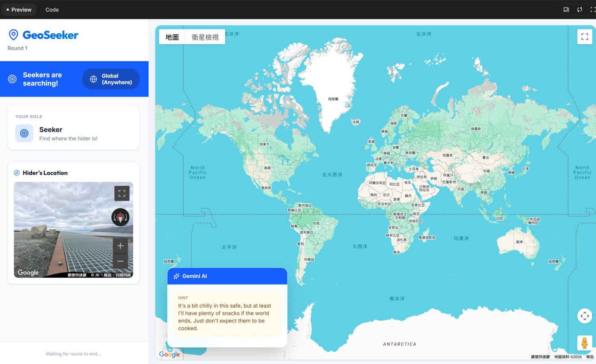Click the Street View compass control
The height and width of the screenshot is (364, 596).
pyautogui.click(x=120, y=217)
